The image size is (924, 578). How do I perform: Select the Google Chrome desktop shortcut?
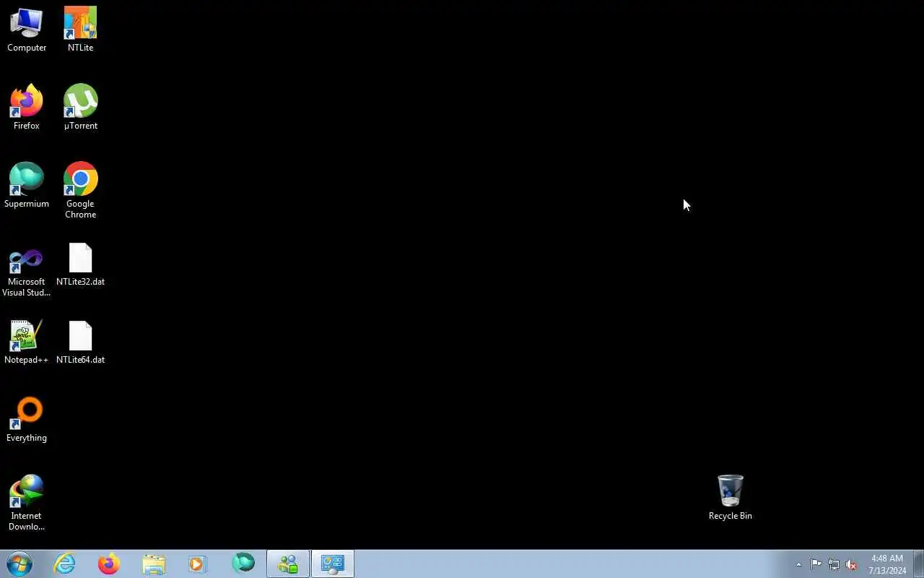tap(80, 191)
